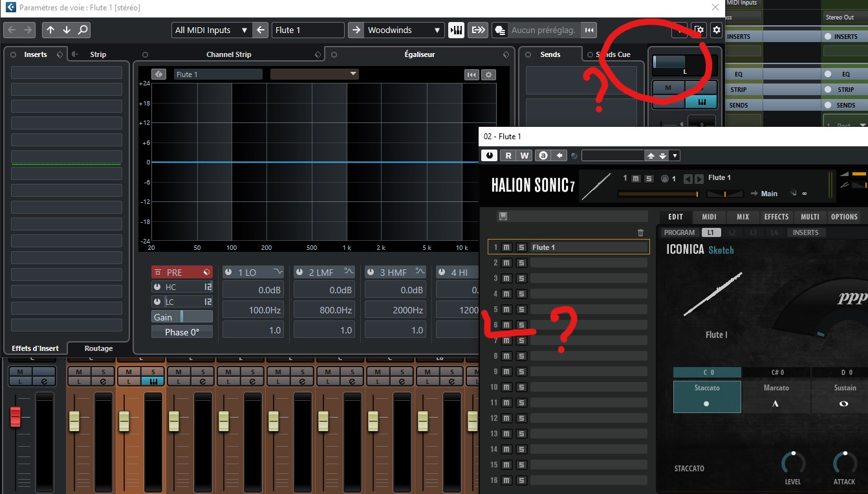This screenshot has width=868, height=494.
Task: Click the INSERTS button in HALion
Action: point(805,232)
